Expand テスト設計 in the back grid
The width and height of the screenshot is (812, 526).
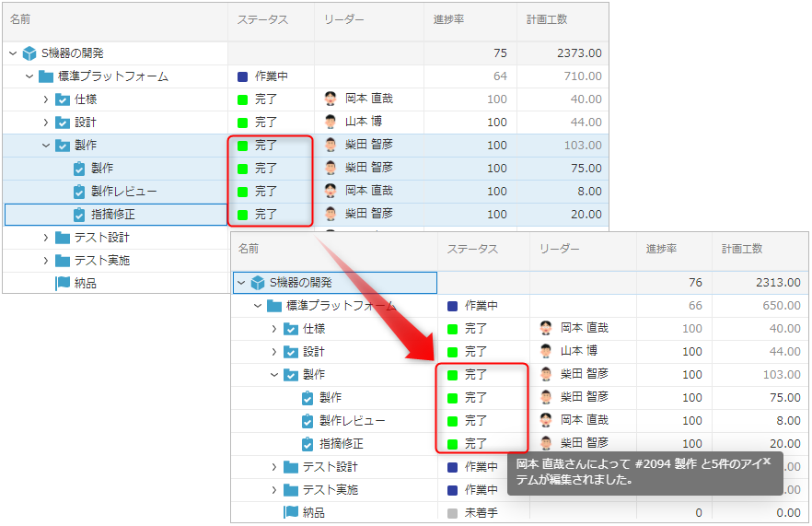point(46,238)
